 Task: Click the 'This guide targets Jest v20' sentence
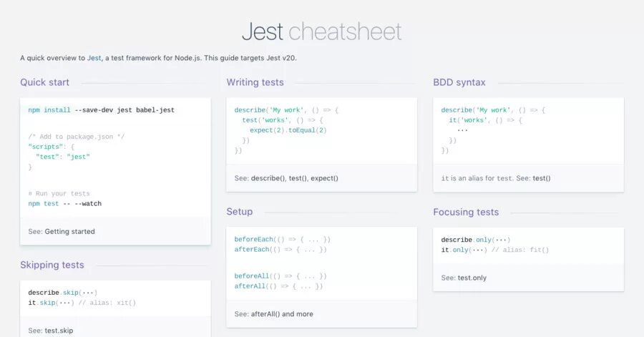[x=250, y=58]
